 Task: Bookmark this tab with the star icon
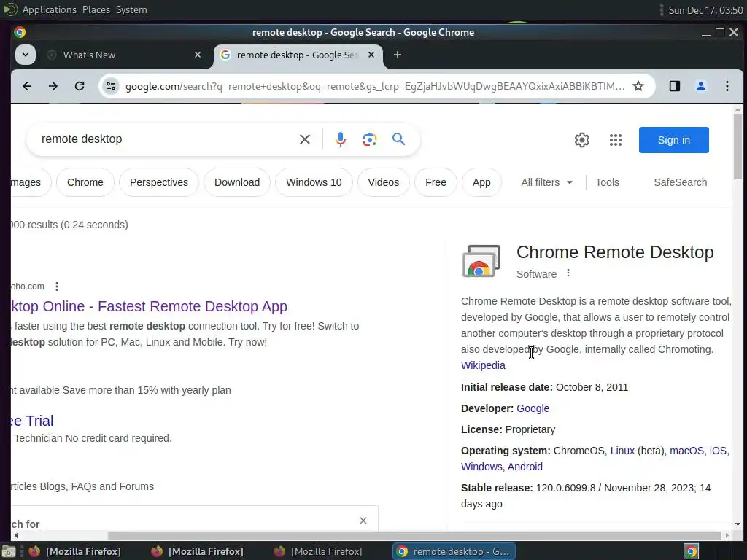pyautogui.click(x=638, y=86)
